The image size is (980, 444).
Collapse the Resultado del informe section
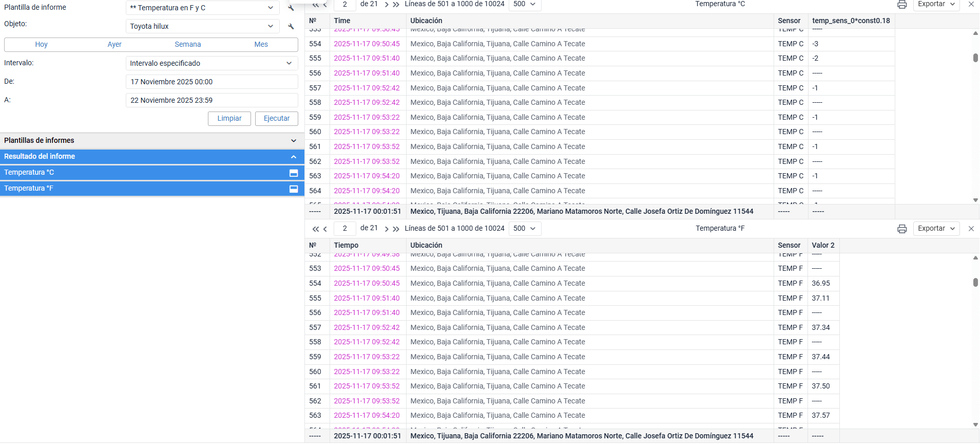294,157
